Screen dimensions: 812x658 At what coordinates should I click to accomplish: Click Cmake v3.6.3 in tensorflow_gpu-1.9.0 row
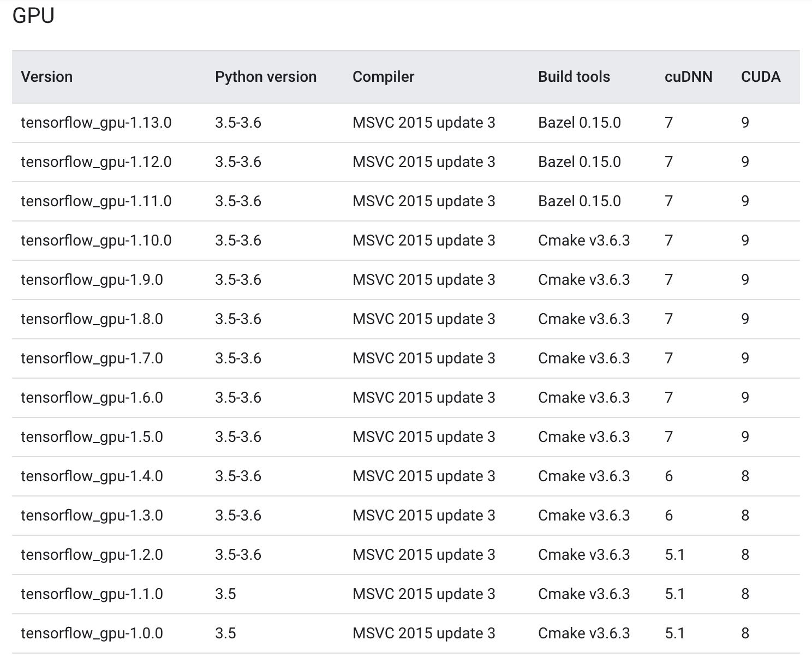584,279
